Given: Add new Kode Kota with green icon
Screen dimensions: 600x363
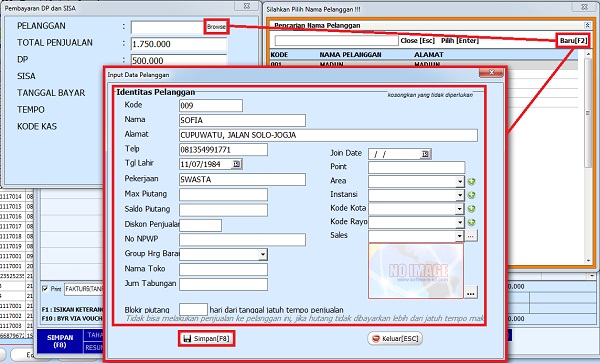Looking at the screenshot, I should click(471, 209).
